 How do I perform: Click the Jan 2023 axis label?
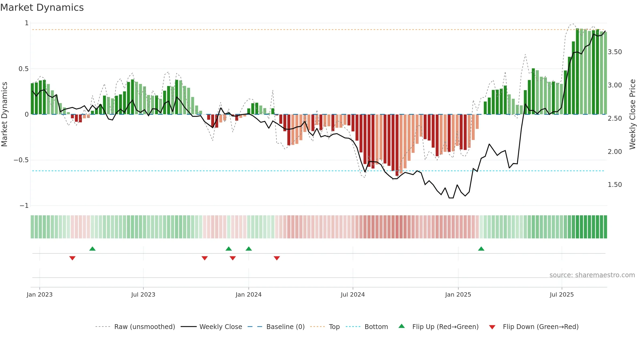[x=40, y=294]
